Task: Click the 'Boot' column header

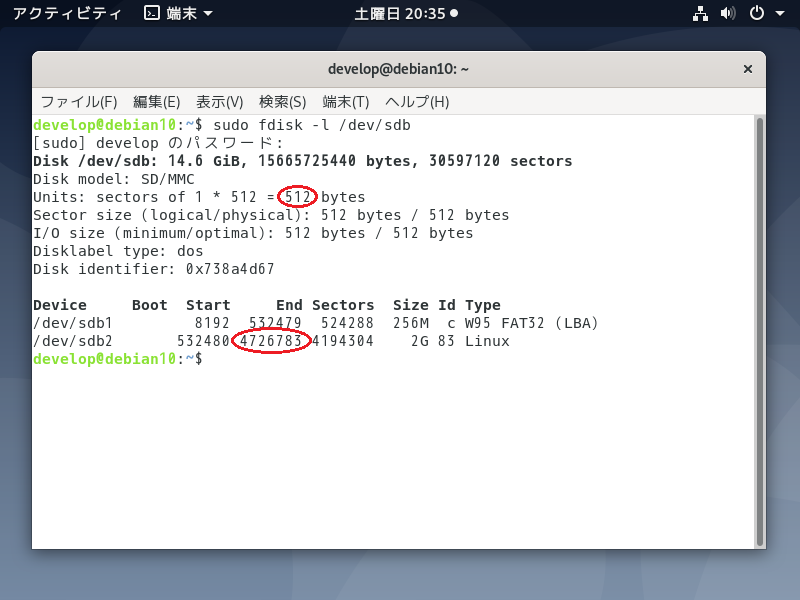Action: [x=149, y=305]
